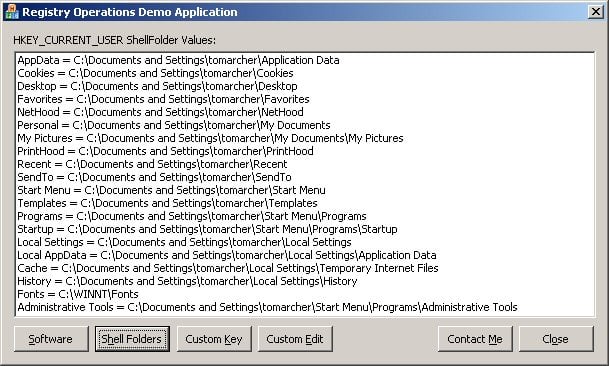Click the HKEY_CURRENT_USER ShellFolder Values label
This screenshot has height=366, width=609.
coord(115,40)
